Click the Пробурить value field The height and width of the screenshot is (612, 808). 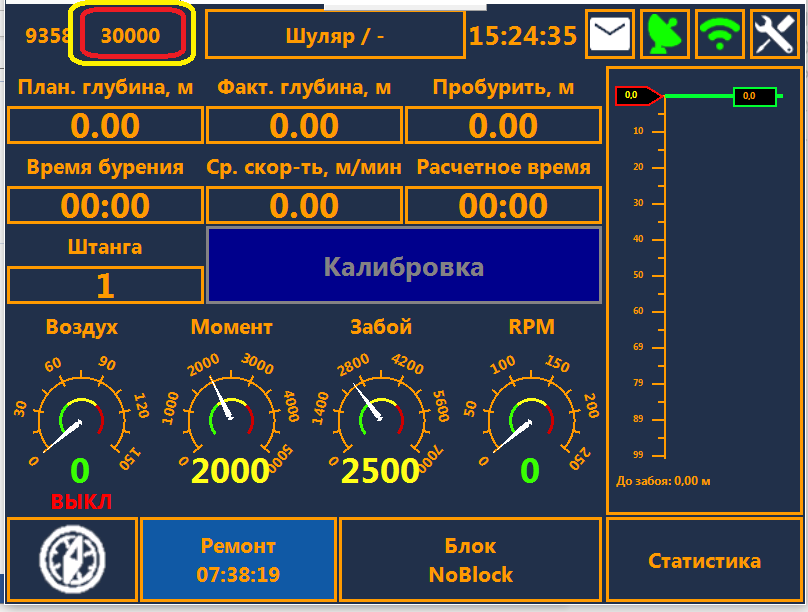click(503, 126)
